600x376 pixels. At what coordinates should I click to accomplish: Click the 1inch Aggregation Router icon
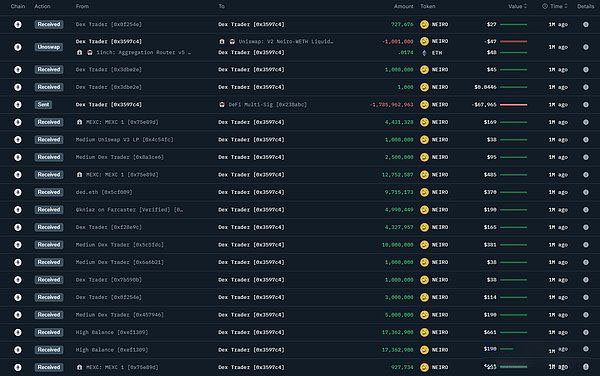tap(90, 52)
